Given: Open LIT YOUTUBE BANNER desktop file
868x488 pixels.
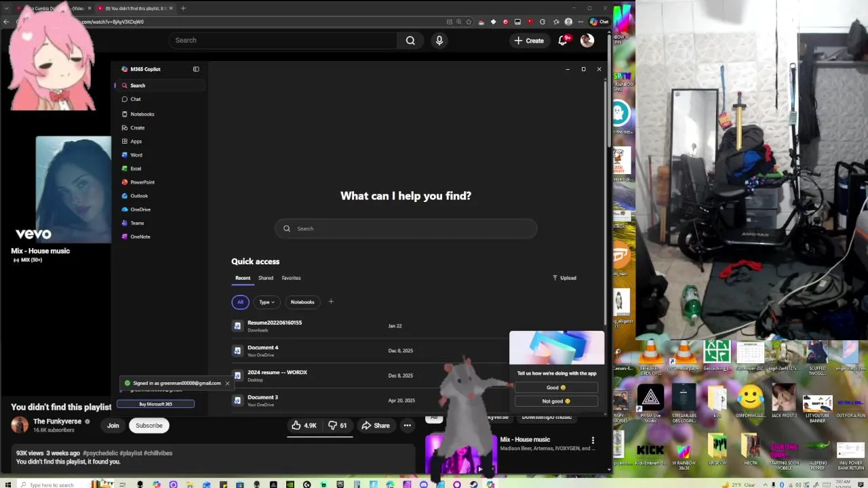Looking at the screenshot, I should pos(817,409).
